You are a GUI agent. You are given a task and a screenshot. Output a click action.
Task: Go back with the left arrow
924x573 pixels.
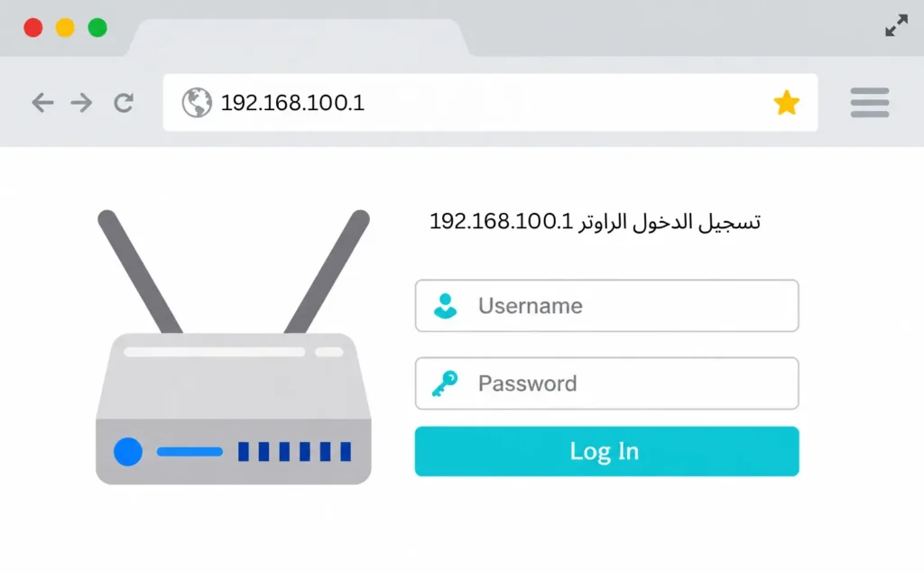click(x=42, y=103)
